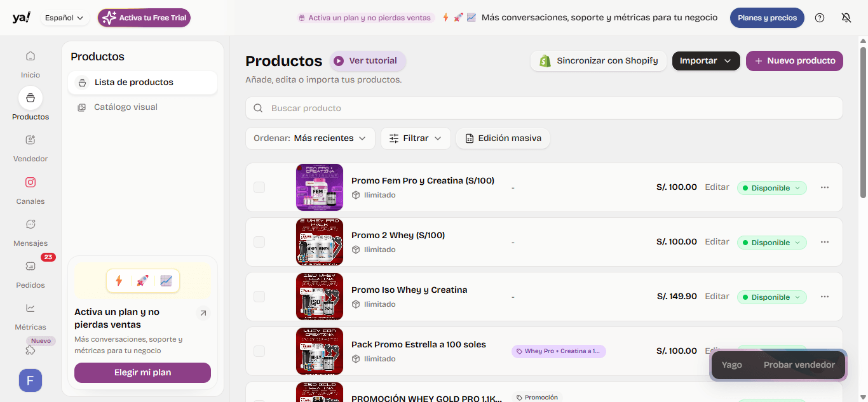Click the Ver tutorial play icon
This screenshot has height=402, width=868.
click(x=339, y=61)
